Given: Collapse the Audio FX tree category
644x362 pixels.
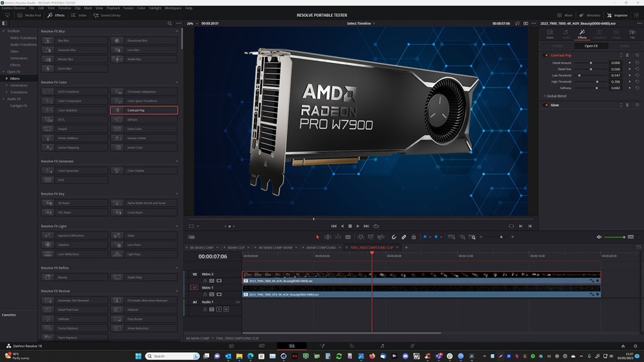Looking at the screenshot, I should point(4,99).
